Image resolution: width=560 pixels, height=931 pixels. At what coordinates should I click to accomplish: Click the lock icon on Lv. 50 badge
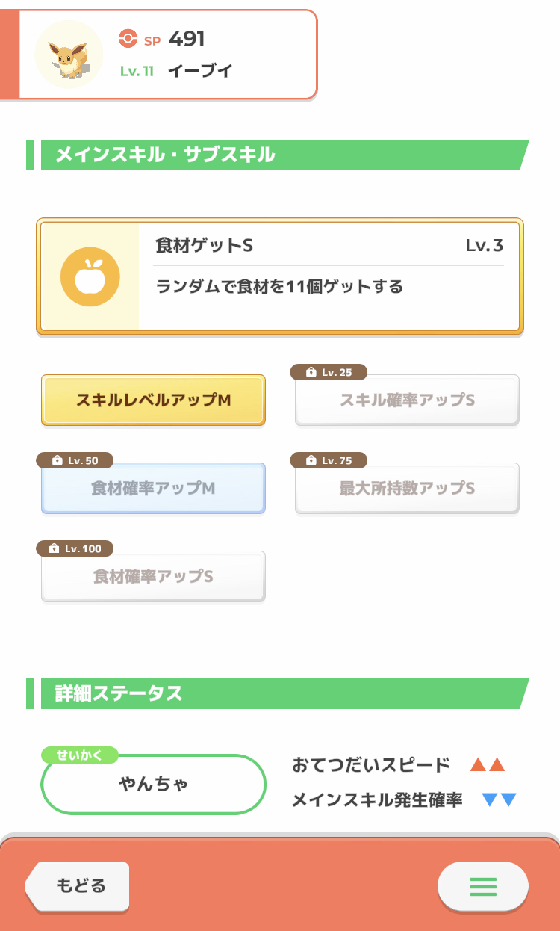57,461
